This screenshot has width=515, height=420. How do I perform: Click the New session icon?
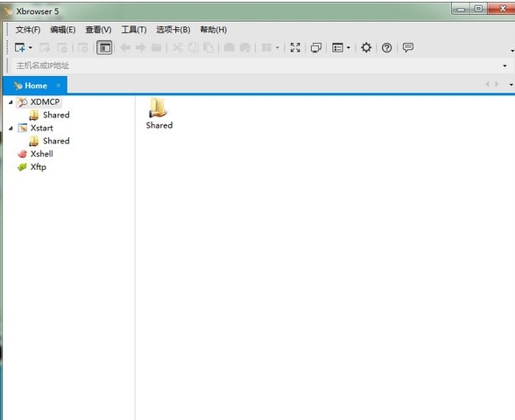tap(19, 47)
